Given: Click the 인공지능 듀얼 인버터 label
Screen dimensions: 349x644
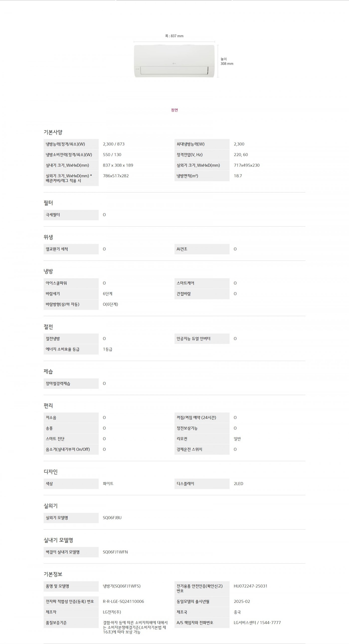Looking at the screenshot, I should 193,339.
